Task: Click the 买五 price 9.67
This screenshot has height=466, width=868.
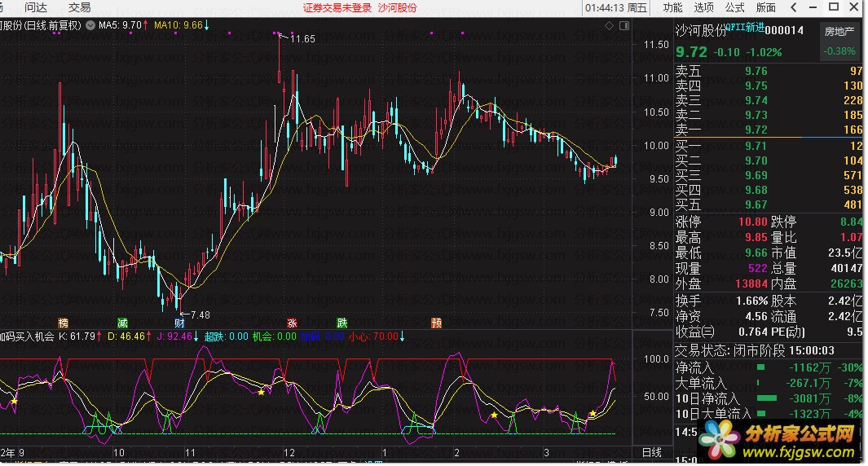Action: pyautogui.click(x=756, y=205)
